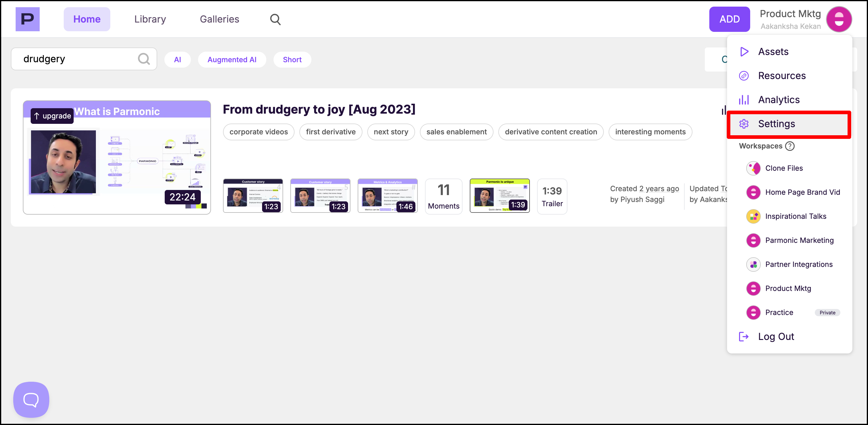Image resolution: width=868 pixels, height=425 pixels.
Task: Open Settings from the menu
Action: [776, 124]
